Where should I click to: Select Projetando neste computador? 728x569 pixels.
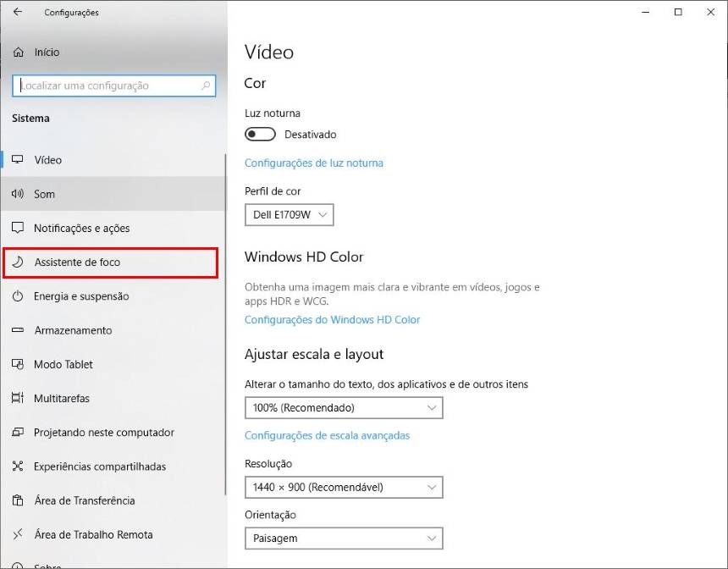pyautogui.click(x=113, y=433)
